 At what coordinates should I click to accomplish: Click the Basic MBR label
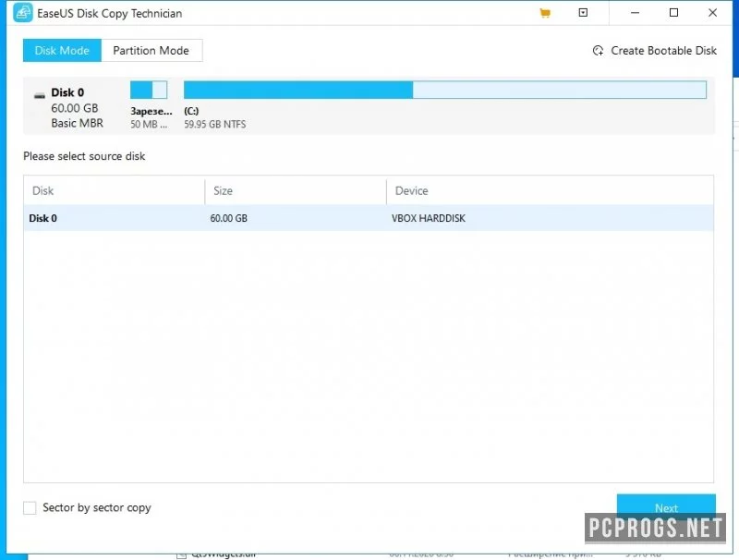(78, 123)
